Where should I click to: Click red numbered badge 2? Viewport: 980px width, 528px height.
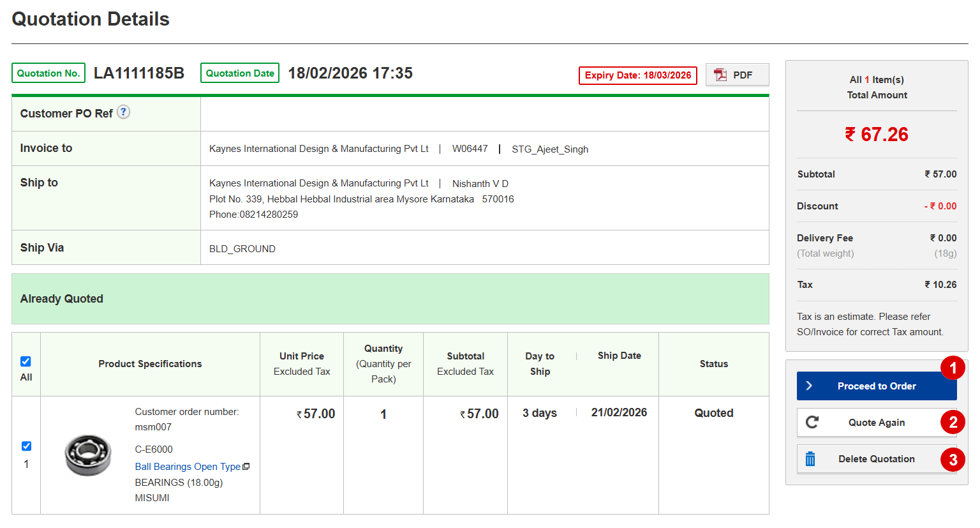click(x=953, y=422)
